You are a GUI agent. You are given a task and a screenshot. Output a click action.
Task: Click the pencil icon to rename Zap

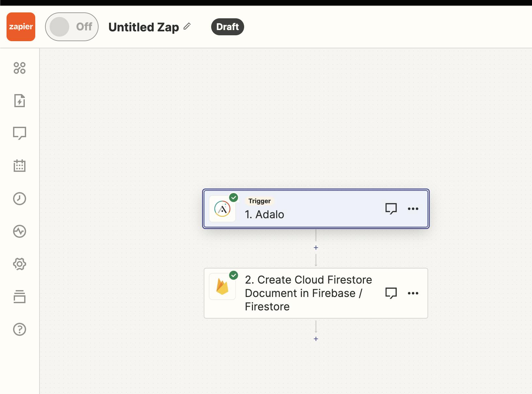click(187, 26)
